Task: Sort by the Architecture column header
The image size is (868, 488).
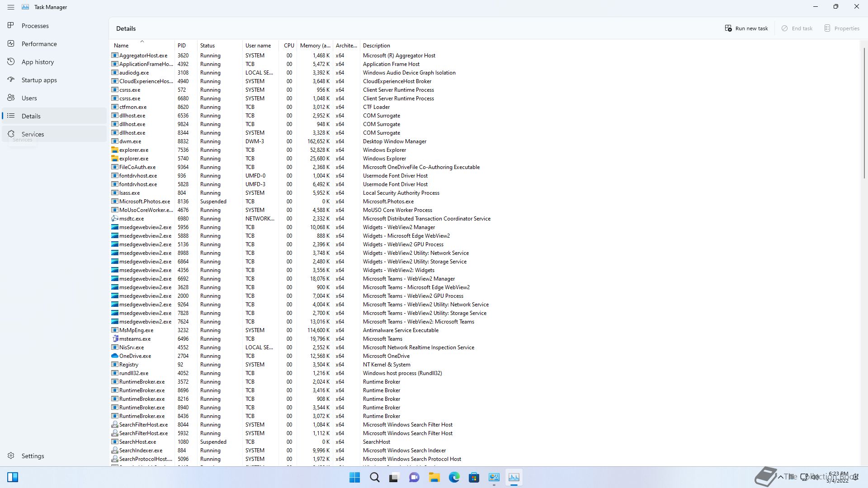Action: (346, 46)
